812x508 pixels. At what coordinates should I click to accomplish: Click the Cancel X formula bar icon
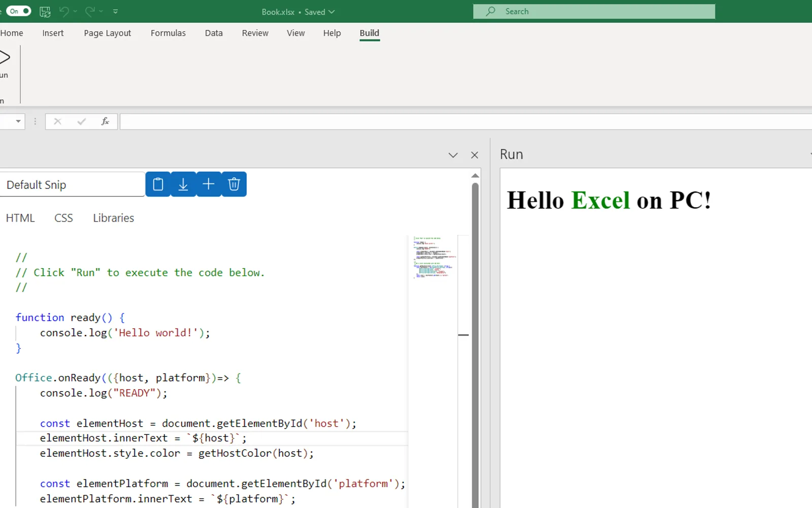(57, 121)
